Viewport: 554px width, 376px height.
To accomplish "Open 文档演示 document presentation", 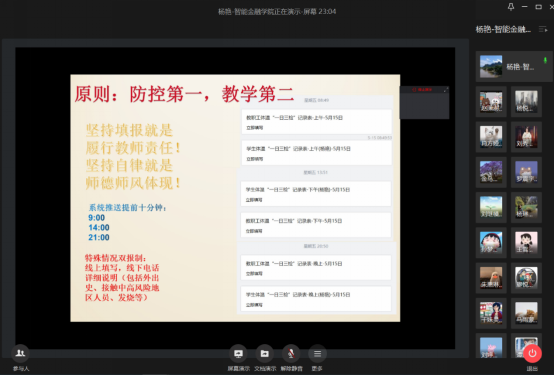I will (265, 354).
